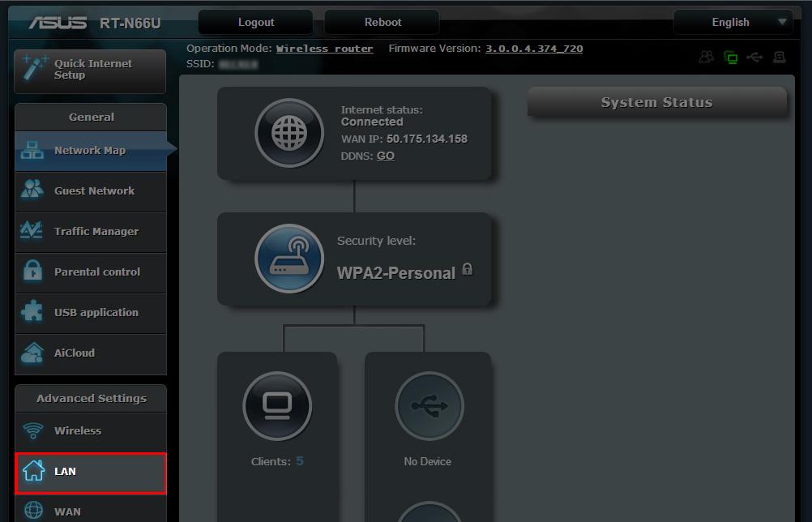Open AiCloud menu item

click(x=91, y=353)
